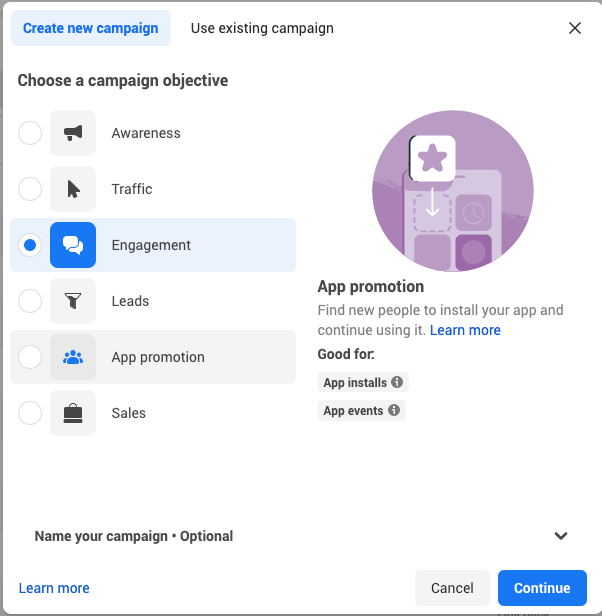Screen dimensions: 602x616
Task: Select the Sales radio button
Action: (30, 413)
